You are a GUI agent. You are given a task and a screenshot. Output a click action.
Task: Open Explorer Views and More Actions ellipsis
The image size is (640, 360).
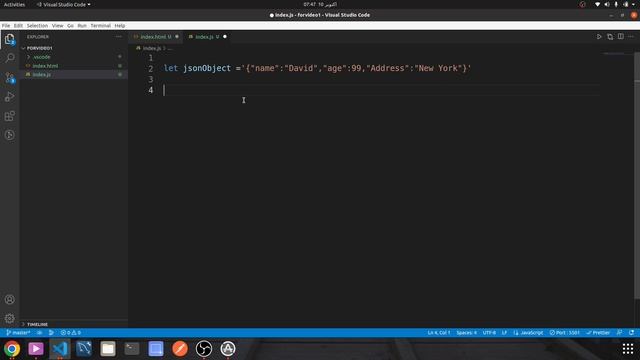click(x=119, y=37)
